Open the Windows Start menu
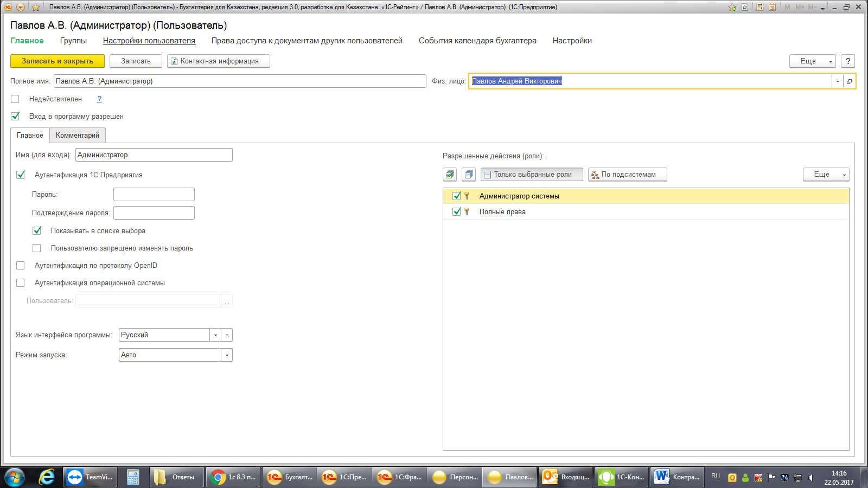The width and height of the screenshot is (868, 488). pyautogui.click(x=15, y=477)
